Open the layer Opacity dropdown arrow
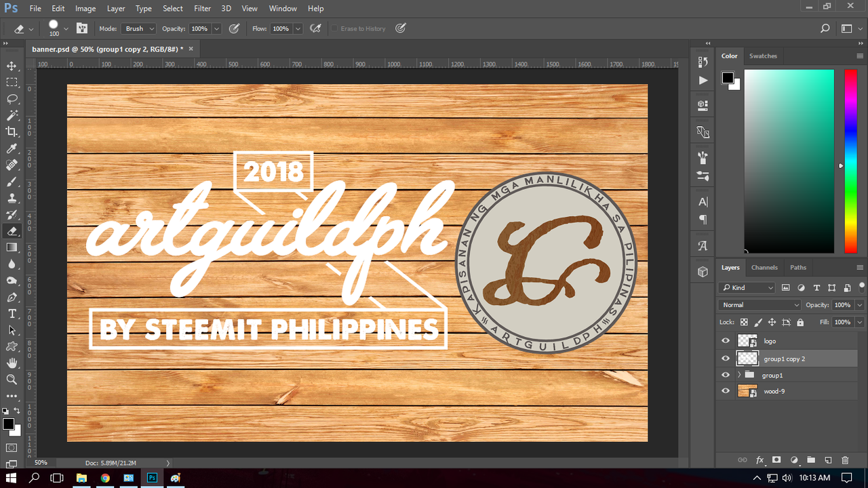The image size is (868, 488). pyautogui.click(x=860, y=305)
